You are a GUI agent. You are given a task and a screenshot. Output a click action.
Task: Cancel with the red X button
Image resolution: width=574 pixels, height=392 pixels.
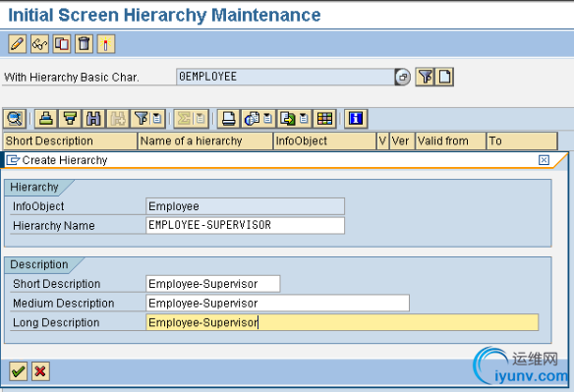point(40,371)
